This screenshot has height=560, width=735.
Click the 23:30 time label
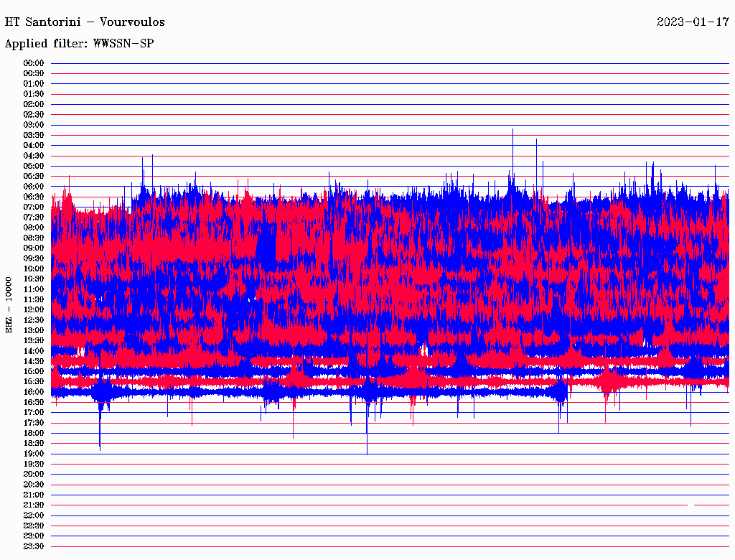(x=34, y=546)
